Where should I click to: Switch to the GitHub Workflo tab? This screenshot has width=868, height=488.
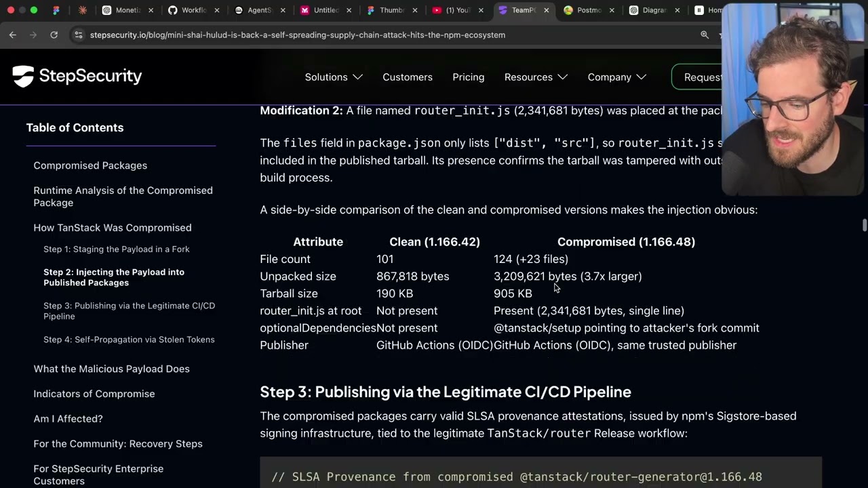click(x=194, y=10)
